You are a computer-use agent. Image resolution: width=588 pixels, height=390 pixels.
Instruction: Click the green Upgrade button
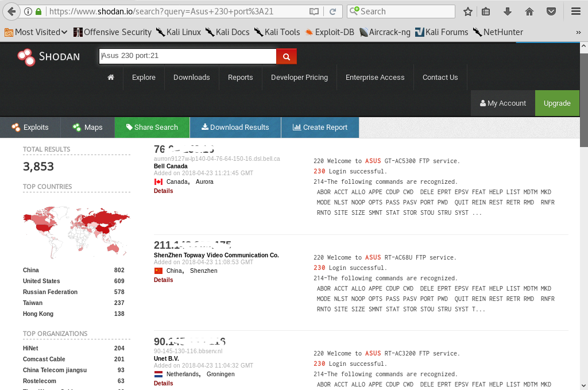(x=557, y=103)
